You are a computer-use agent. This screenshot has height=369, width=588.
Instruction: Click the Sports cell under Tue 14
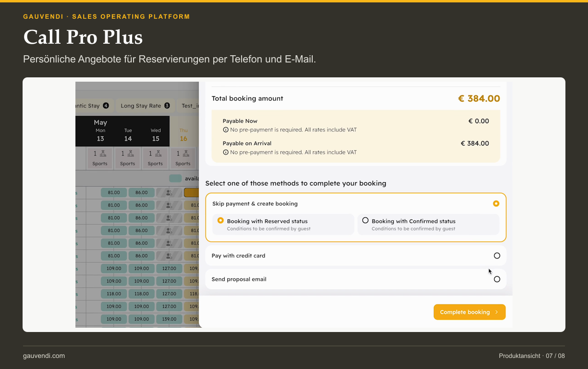click(128, 158)
